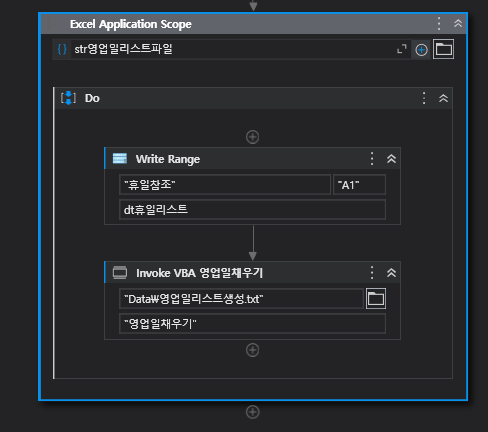Click the expression braces icon beside str영업일리스트파일
Screen dimensions: 488x432
click(x=62, y=49)
